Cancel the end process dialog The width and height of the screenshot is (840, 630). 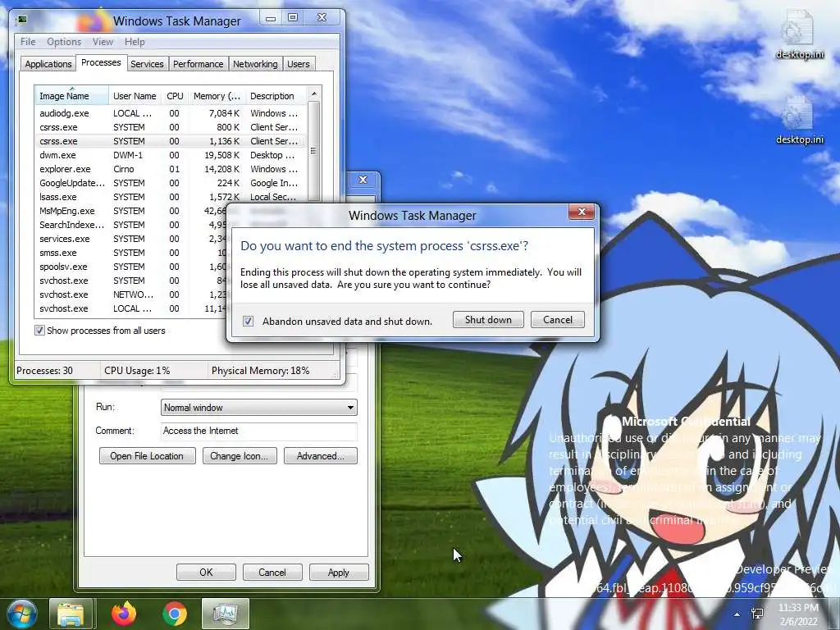(558, 320)
